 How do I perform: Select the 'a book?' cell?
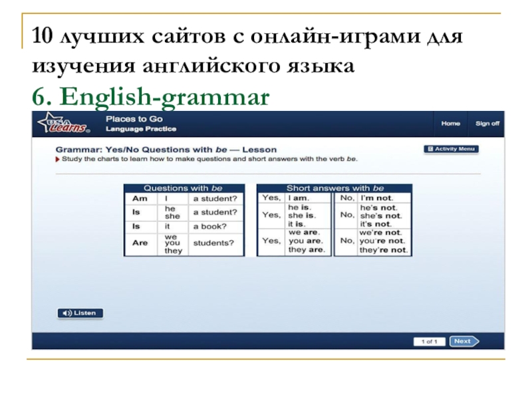click(215, 226)
